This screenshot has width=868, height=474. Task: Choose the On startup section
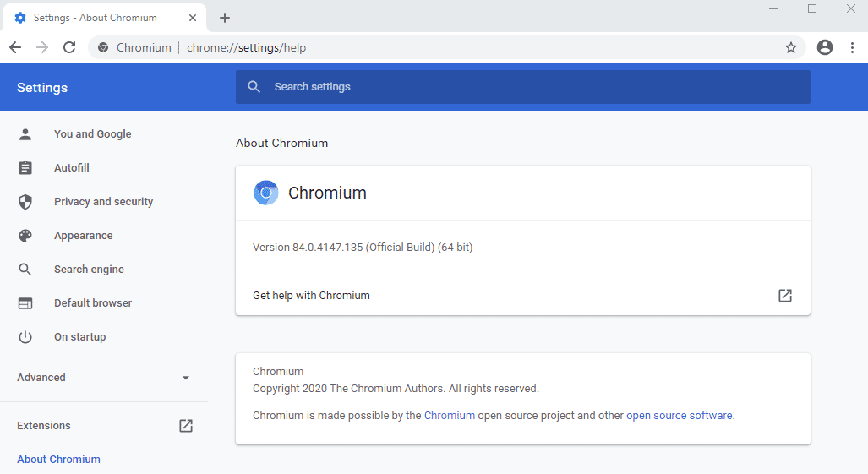[x=79, y=337]
